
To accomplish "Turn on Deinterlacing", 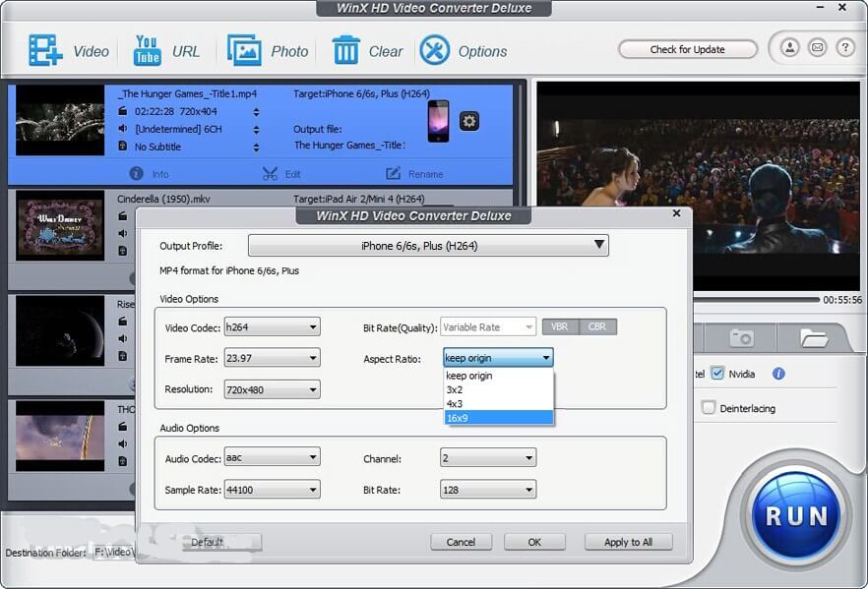I will 709,407.
